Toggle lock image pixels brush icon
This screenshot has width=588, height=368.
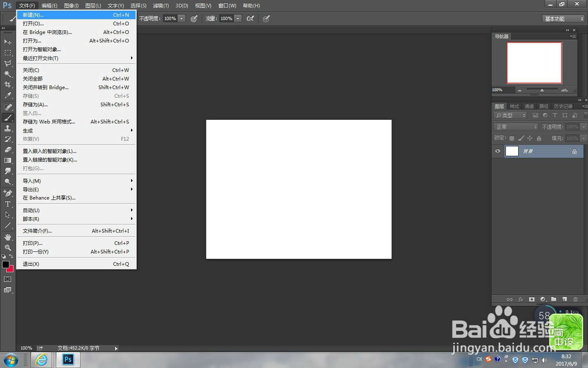(x=521, y=138)
